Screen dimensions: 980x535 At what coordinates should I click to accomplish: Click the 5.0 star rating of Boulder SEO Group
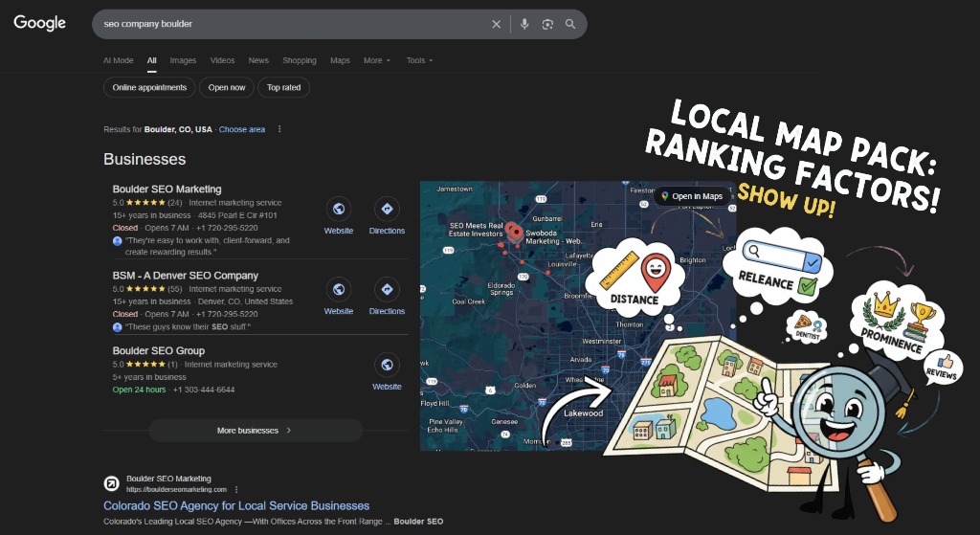coord(145,365)
